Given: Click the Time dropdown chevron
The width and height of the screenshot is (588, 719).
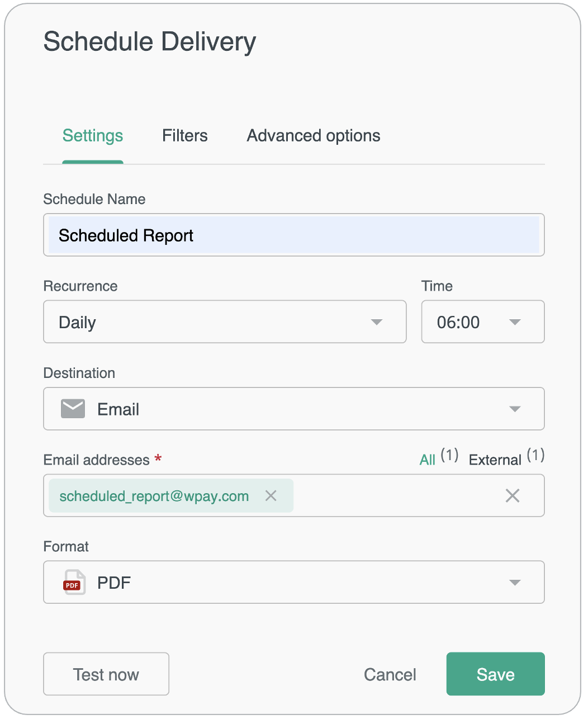Looking at the screenshot, I should 515,322.
